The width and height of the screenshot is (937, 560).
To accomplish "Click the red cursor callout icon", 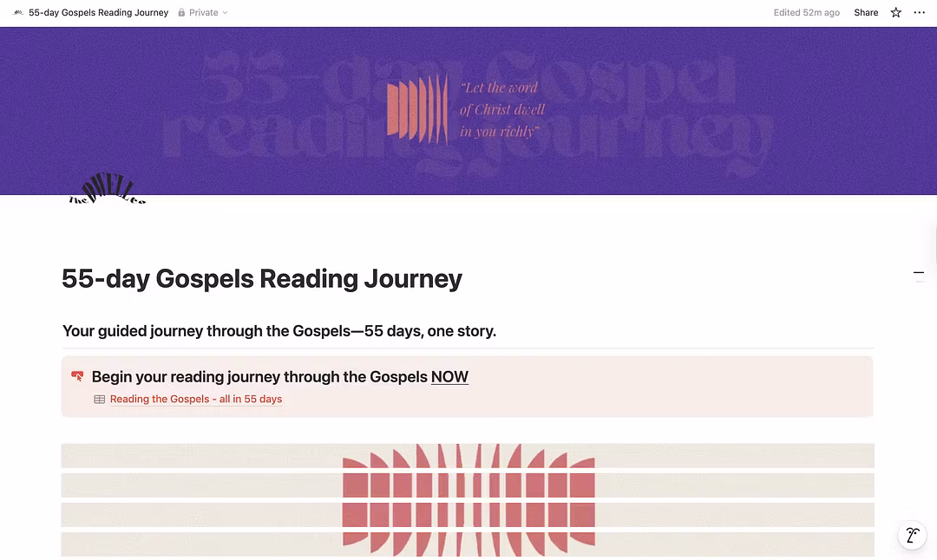I will pyautogui.click(x=78, y=376).
